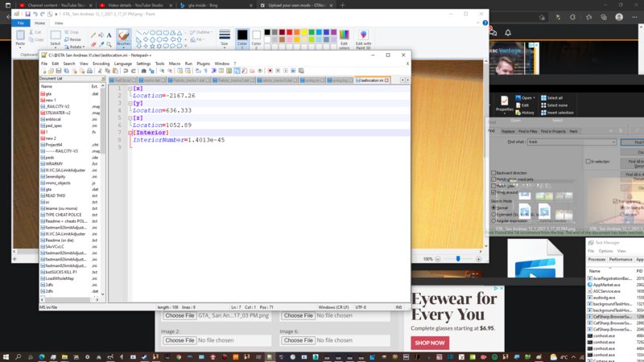This screenshot has height=362, width=644.
Task: Click Choose File for Image 2
Action: tap(180, 340)
